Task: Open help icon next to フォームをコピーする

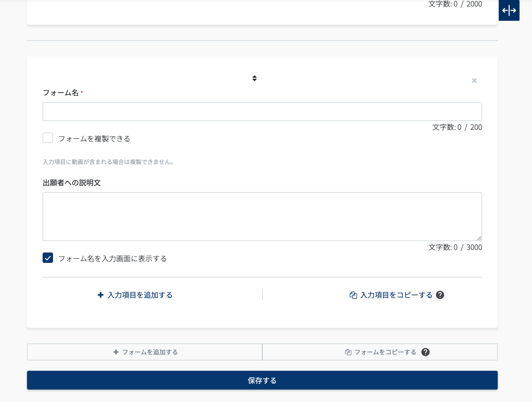Action: coord(425,352)
